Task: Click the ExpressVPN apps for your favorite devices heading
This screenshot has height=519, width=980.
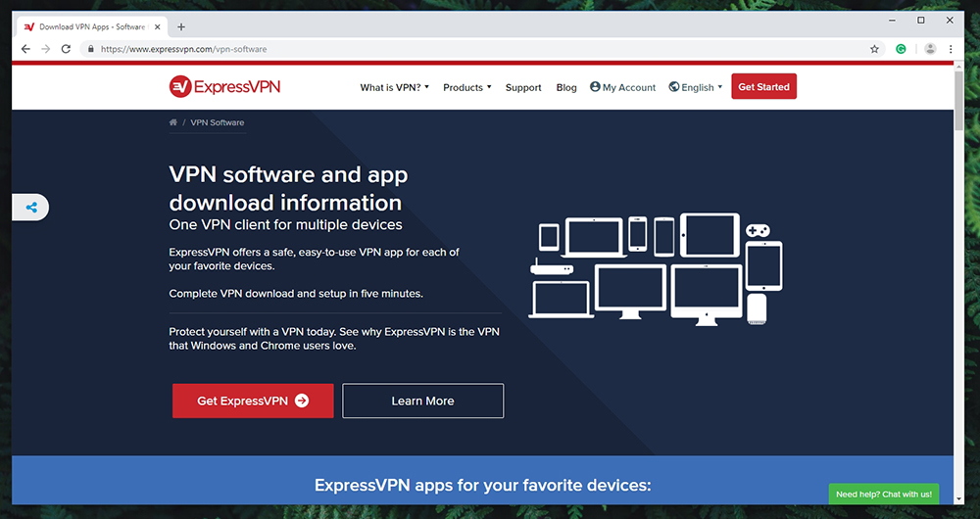Action: (482, 486)
